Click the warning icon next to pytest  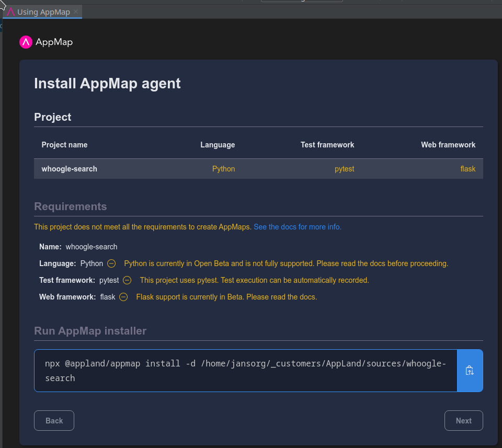coord(127,280)
